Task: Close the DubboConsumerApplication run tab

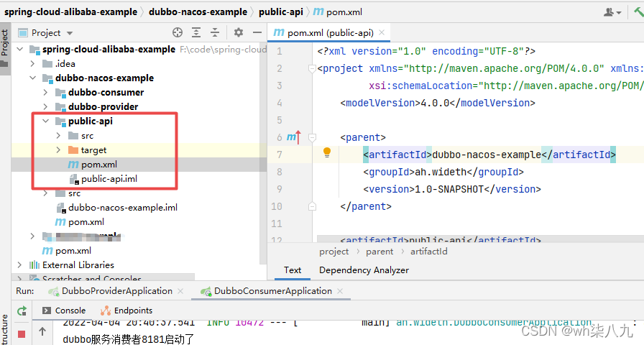Action: point(340,291)
